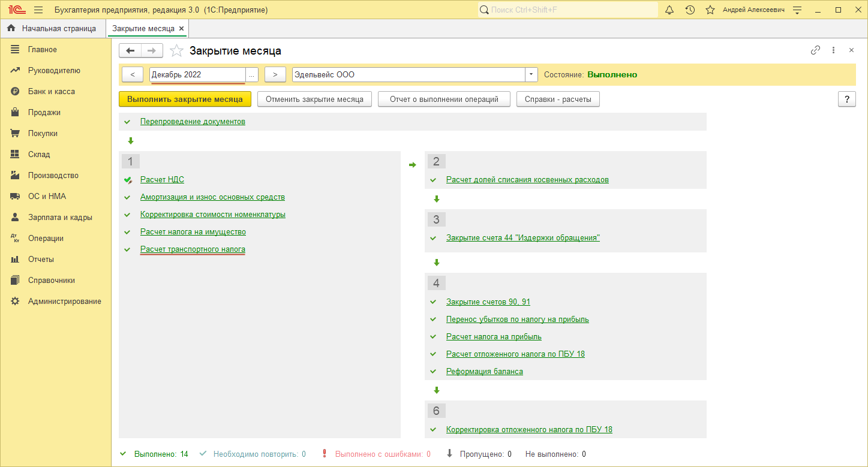Open Зарплата и кадры section

click(x=60, y=217)
